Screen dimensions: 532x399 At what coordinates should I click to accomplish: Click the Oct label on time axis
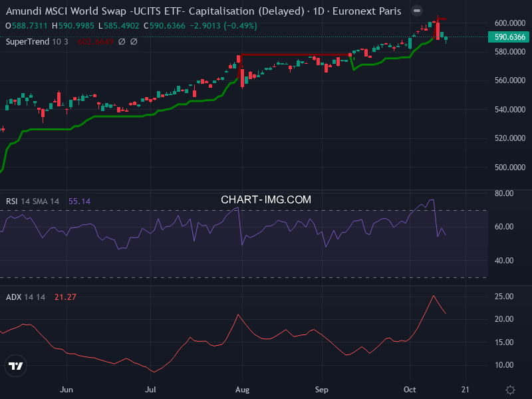click(x=410, y=390)
